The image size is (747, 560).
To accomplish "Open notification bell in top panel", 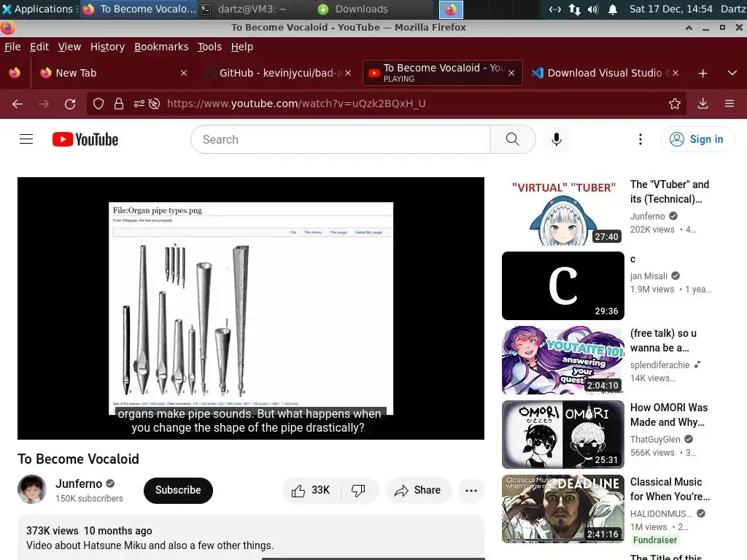I will 613,9.
